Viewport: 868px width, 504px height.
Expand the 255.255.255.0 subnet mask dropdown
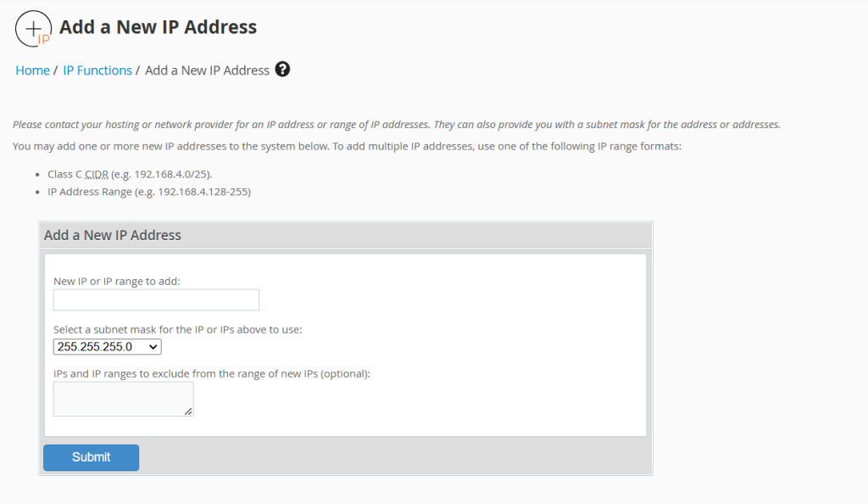click(107, 346)
